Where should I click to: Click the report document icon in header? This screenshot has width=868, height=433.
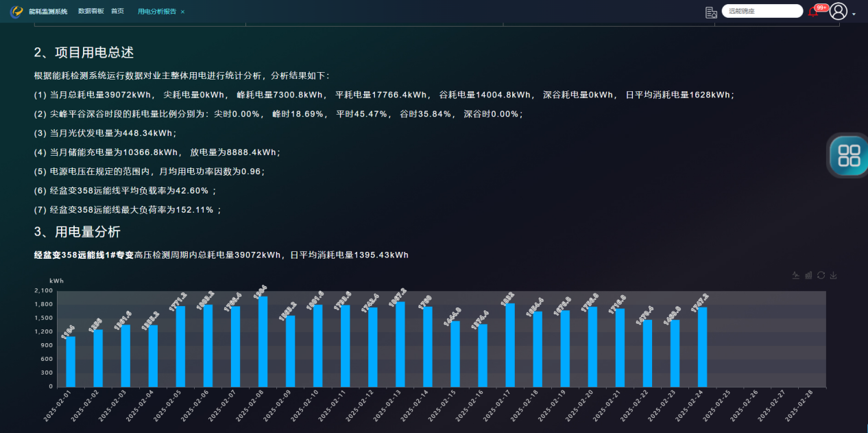pos(711,12)
